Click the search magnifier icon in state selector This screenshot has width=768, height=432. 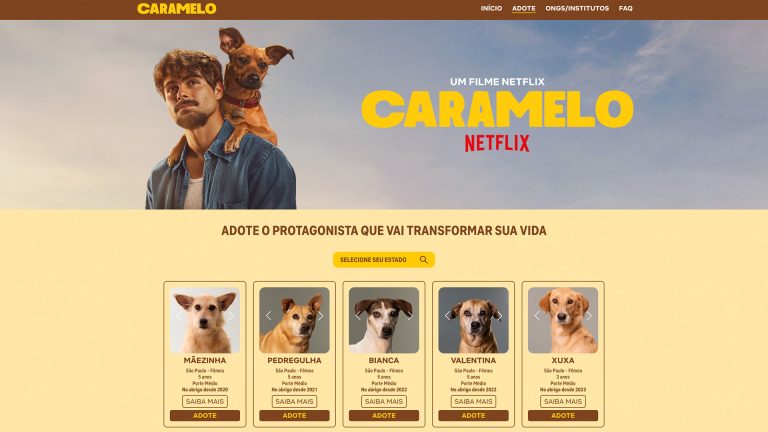(x=424, y=260)
